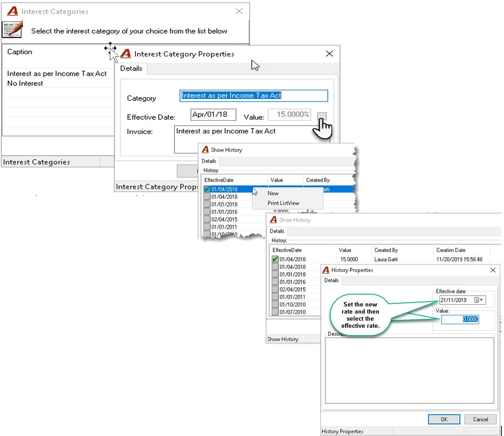Click the Interest Categories title bar logo

13,11
